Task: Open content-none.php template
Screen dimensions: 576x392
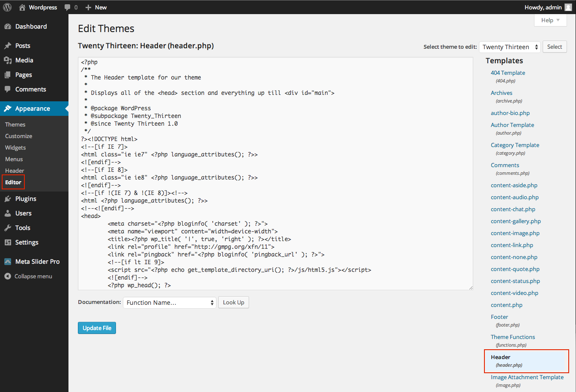Action: pyautogui.click(x=514, y=257)
